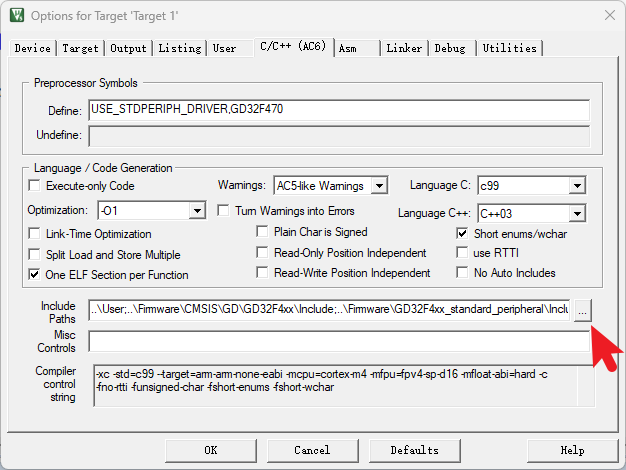
Task: Switch to the User tab
Action: 230,48
